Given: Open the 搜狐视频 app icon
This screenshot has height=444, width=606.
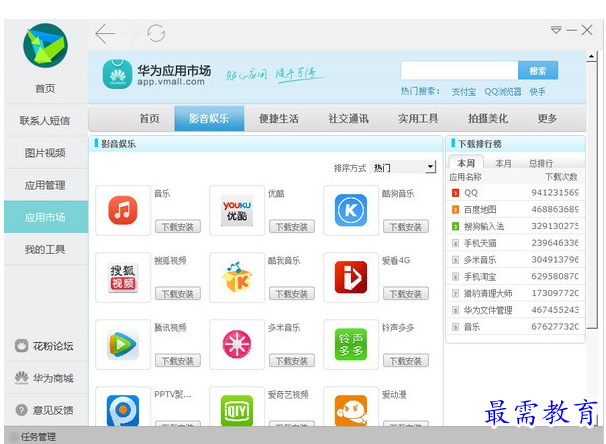Looking at the screenshot, I should pyautogui.click(x=123, y=277).
